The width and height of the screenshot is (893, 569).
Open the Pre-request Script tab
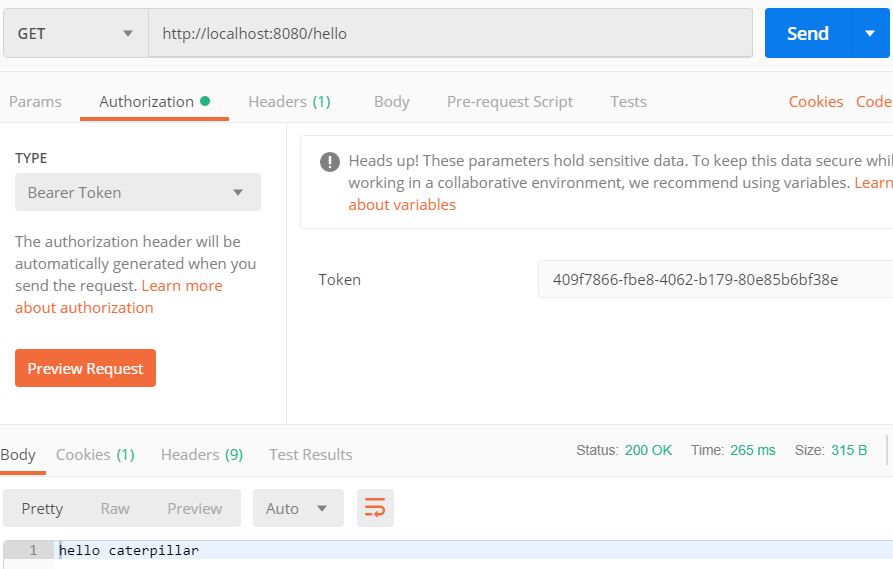[x=510, y=101]
